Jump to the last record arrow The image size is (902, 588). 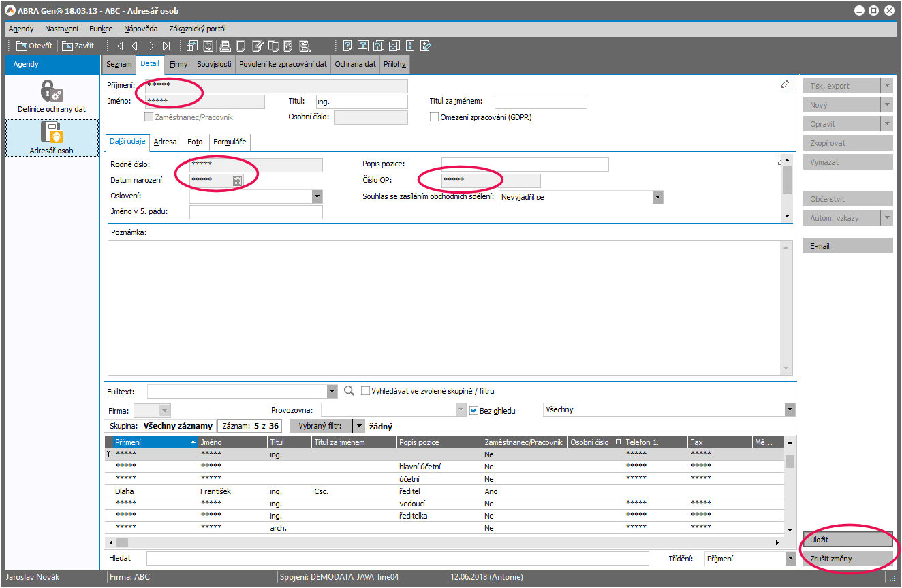click(x=166, y=46)
